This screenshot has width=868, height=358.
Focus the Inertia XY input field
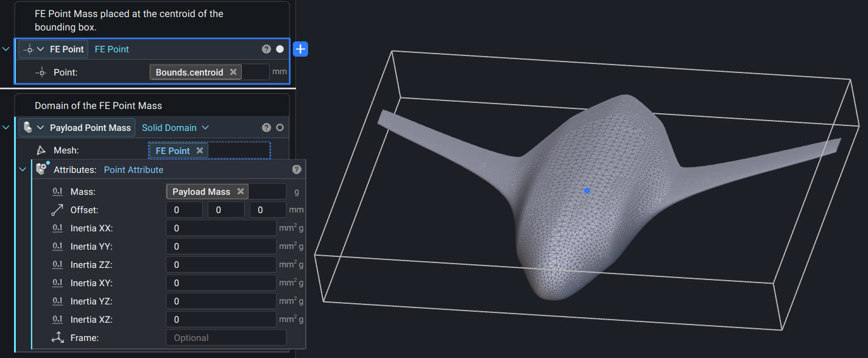click(x=221, y=283)
